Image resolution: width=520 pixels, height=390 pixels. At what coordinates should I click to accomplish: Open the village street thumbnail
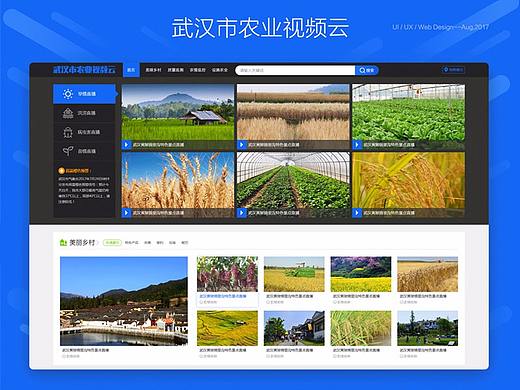point(294,328)
